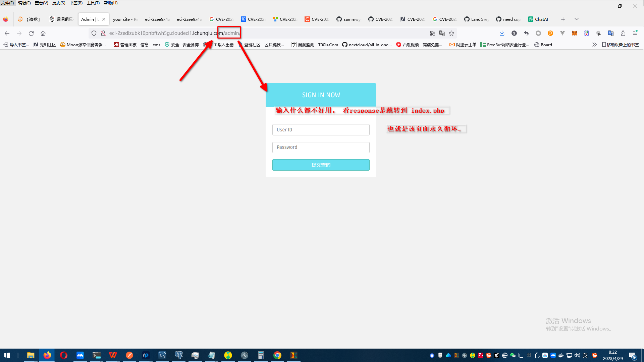Switch to the ChatAI tab
The image size is (644, 362).
pyautogui.click(x=538, y=19)
